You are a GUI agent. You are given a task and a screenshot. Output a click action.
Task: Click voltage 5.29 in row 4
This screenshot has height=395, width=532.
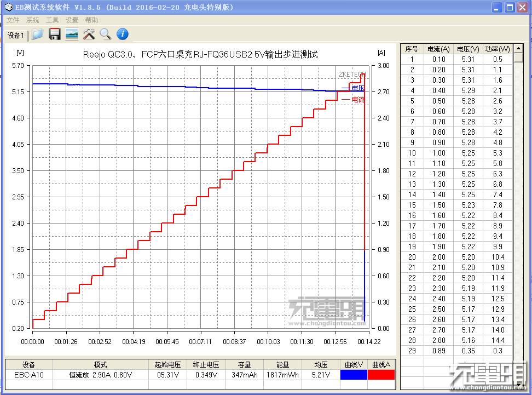tap(468, 91)
